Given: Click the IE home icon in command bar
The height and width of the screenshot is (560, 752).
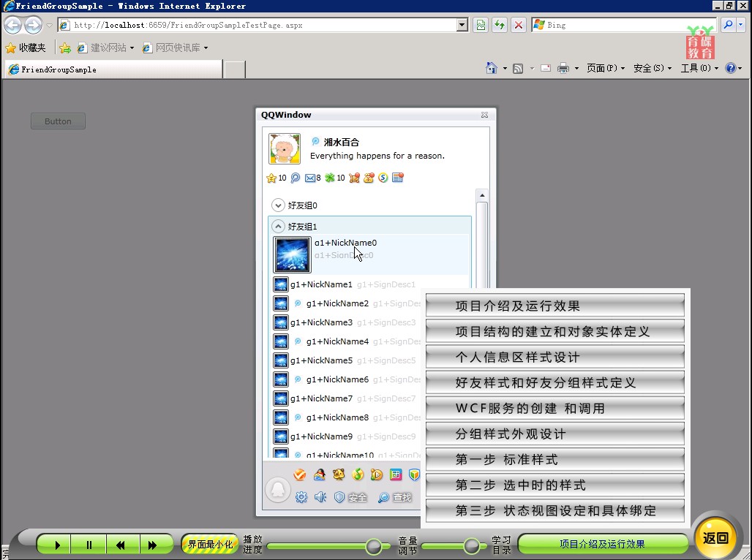Looking at the screenshot, I should click(492, 68).
